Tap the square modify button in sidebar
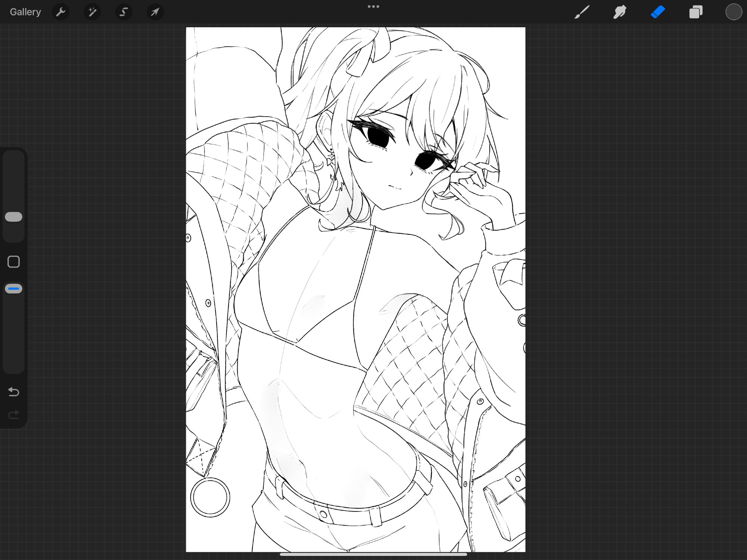Screen dimensions: 747x560 pos(14,262)
